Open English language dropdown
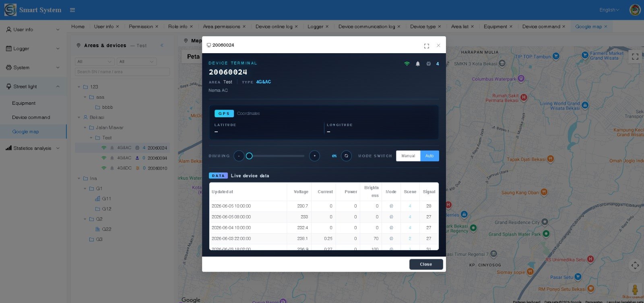 609,10
